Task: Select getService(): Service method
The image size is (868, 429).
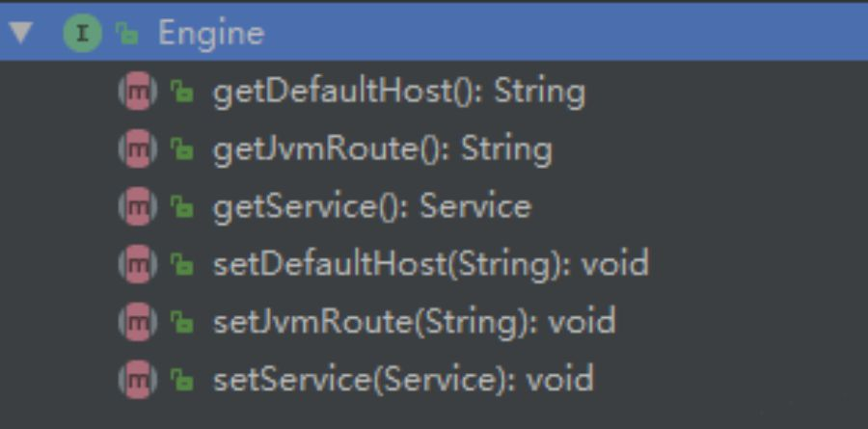Action: click(x=372, y=207)
